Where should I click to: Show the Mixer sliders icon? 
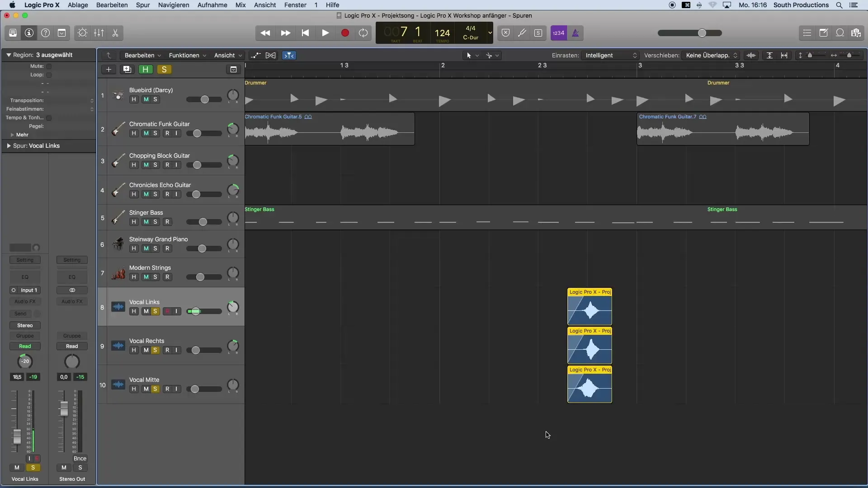coord(99,33)
